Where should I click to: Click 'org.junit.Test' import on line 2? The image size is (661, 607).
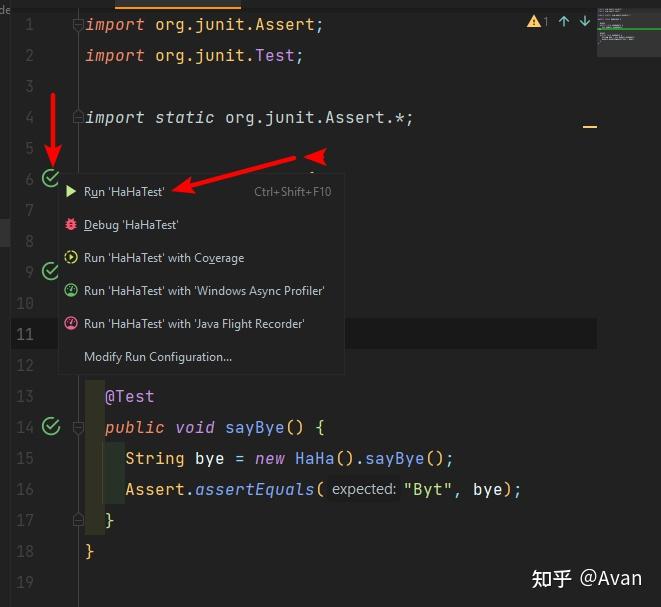pyautogui.click(x=225, y=55)
